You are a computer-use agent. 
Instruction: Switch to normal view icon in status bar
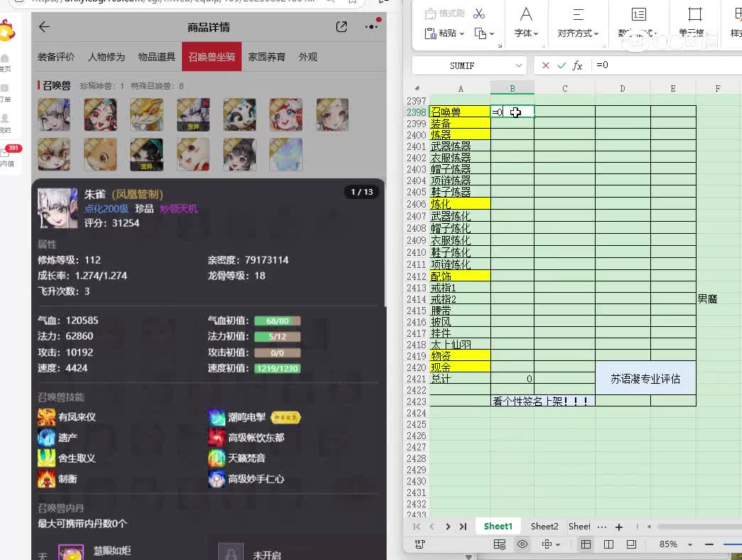[x=586, y=544]
